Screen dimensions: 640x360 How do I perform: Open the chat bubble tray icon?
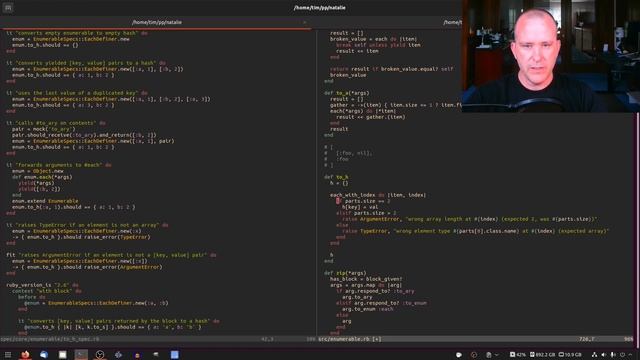[x=459, y=355]
